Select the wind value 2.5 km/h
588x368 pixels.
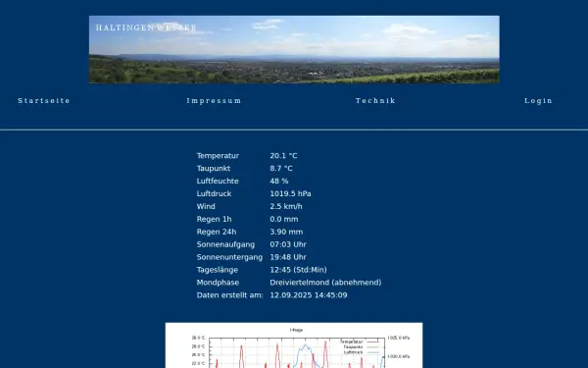coord(286,206)
